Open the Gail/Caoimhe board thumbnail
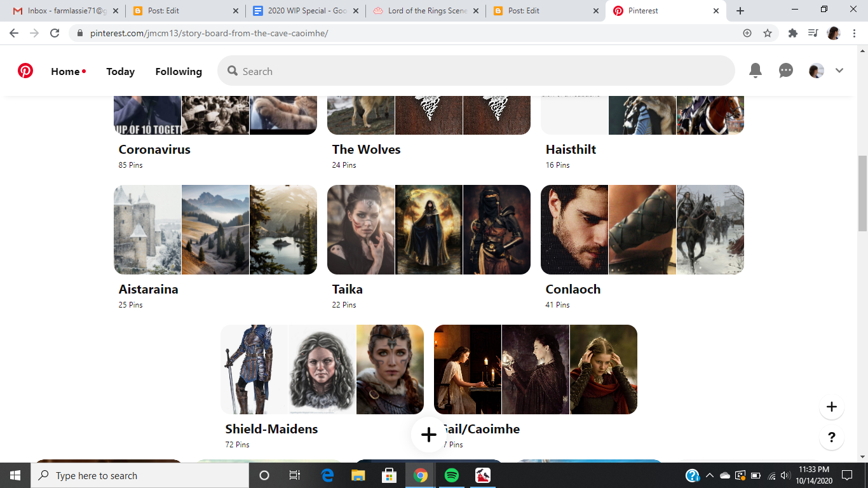 pyautogui.click(x=536, y=369)
